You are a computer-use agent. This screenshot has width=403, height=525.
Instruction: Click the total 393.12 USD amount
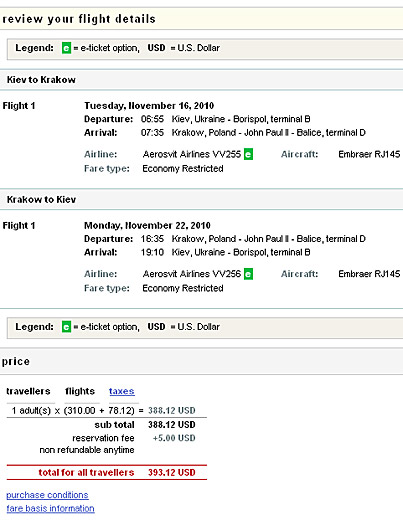click(172, 472)
